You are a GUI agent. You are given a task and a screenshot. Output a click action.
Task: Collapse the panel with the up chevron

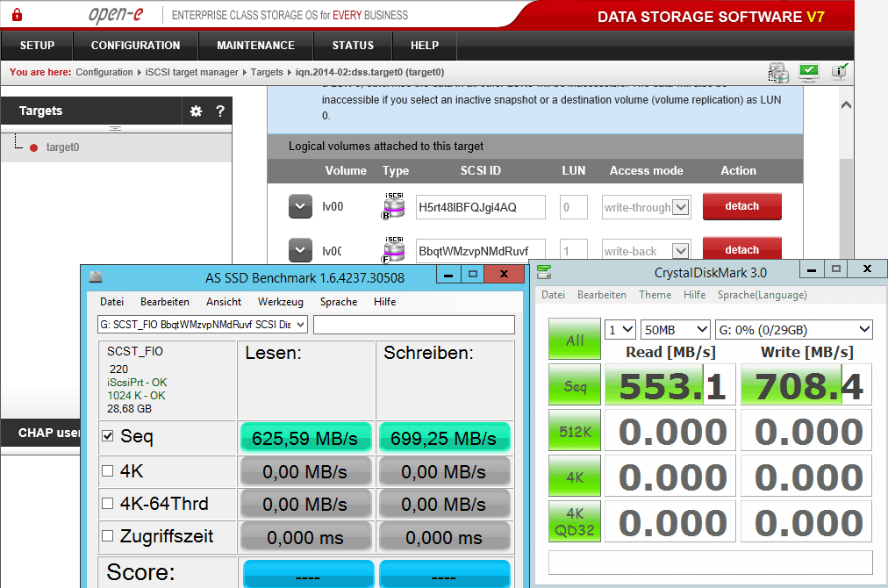[x=846, y=104]
